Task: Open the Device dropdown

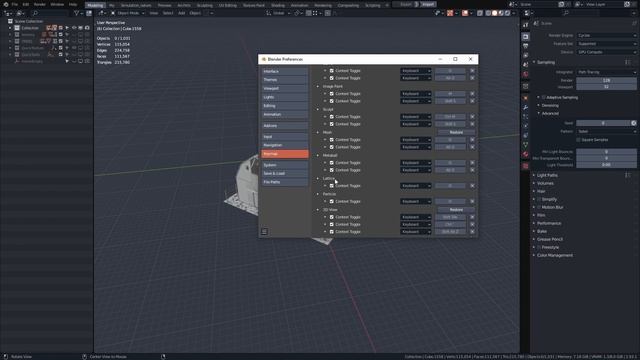Action: (x=606, y=52)
